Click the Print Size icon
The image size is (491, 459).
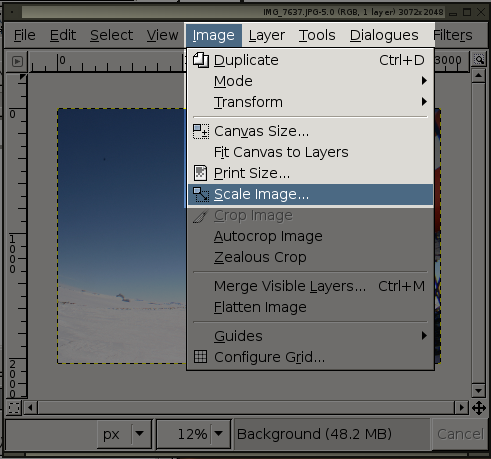[x=200, y=173]
